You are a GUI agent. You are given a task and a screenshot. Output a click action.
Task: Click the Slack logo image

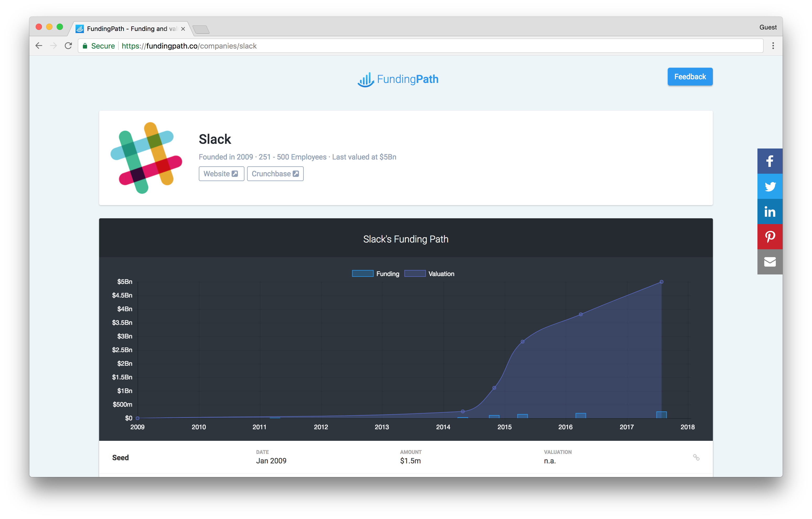pyautogui.click(x=146, y=158)
